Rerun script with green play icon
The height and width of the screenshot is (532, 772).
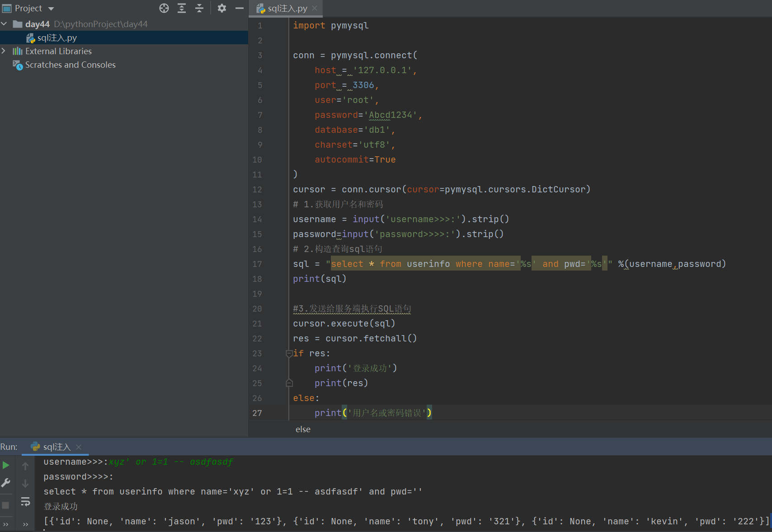(6, 465)
